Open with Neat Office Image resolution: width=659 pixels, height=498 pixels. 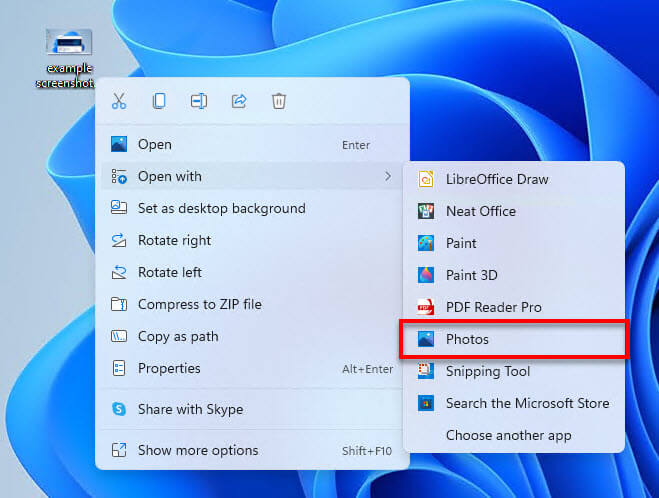point(514,211)
